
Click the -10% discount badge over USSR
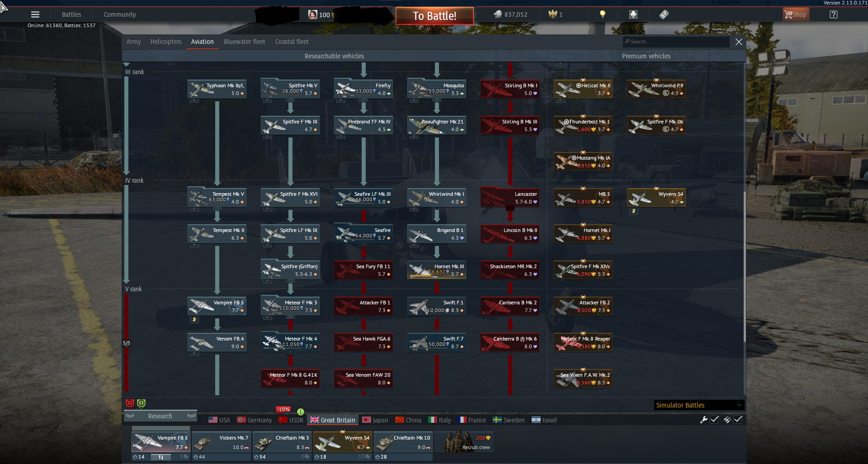pyautogui.click(x=283, y=409)
